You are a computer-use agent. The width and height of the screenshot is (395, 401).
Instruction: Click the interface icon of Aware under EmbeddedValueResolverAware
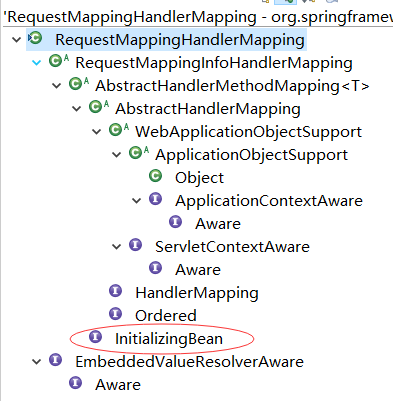pos(75,383)
